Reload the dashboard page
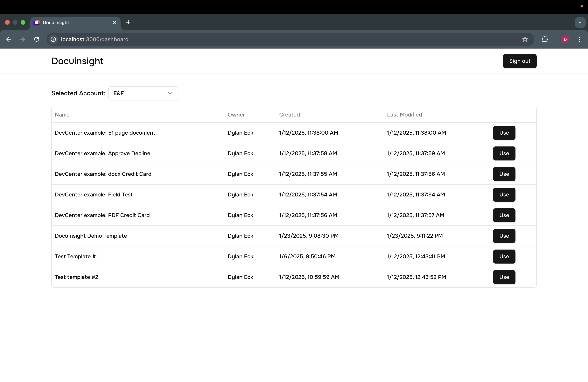588x382 pixels. [x=37, y=39]
